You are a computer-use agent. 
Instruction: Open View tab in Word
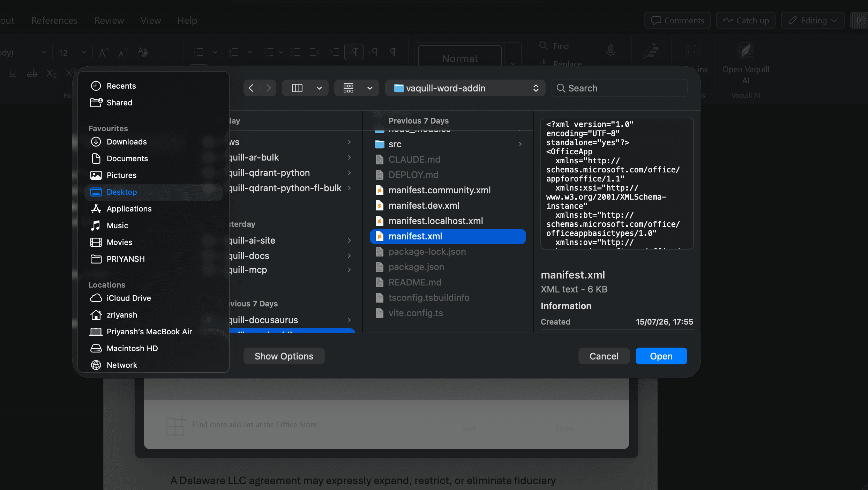(x=151, y=20)
